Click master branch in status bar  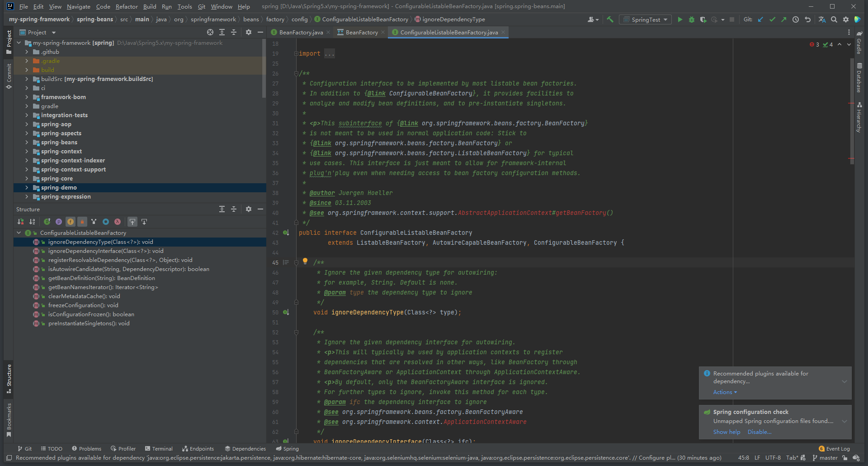[x=825, y=458]
